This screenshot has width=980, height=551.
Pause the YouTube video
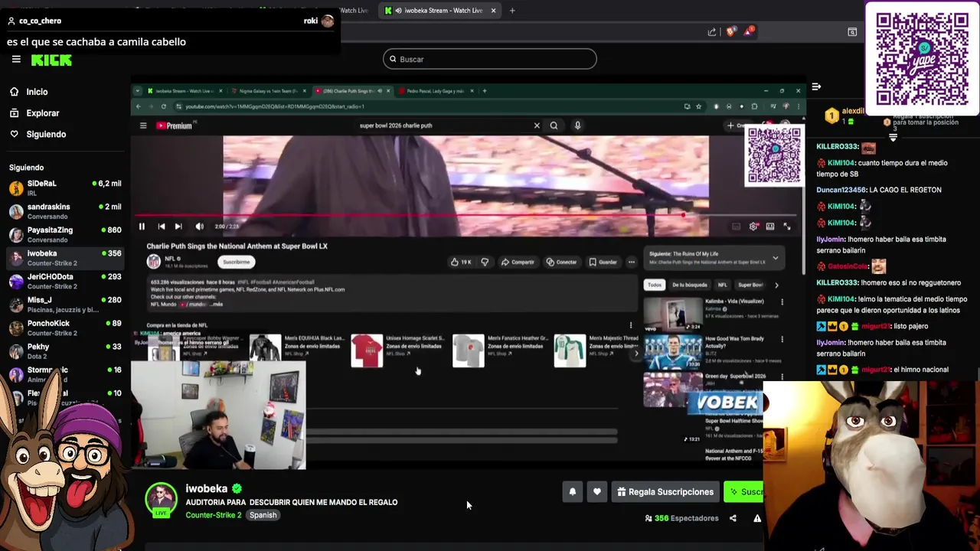[x=142, y=227]
